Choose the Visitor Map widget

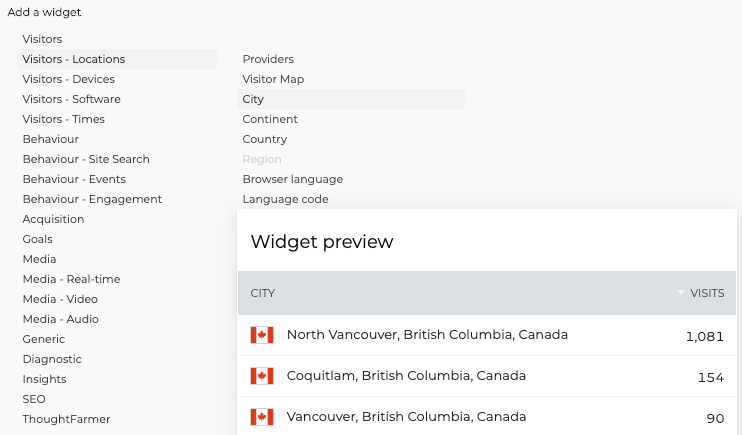[x=273, y=79]
